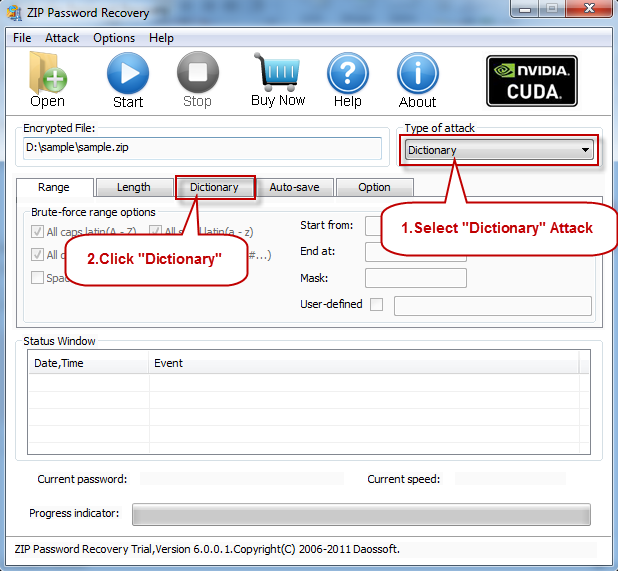Close the ZIP Password Recovery window
This screenshot has width=618, height=571.
click(588, 9)
